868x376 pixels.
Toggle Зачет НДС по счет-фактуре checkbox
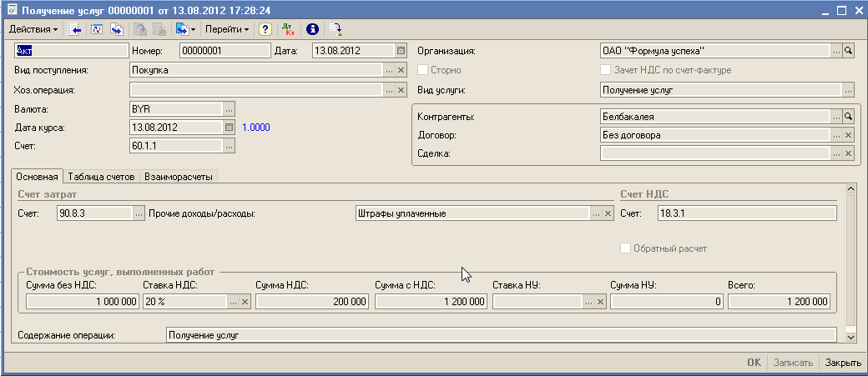coord(606,70)
